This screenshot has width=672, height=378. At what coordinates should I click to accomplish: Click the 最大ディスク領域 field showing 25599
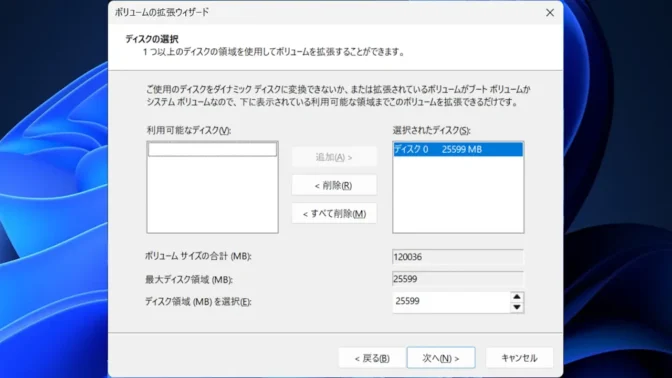tap(458, 279)
